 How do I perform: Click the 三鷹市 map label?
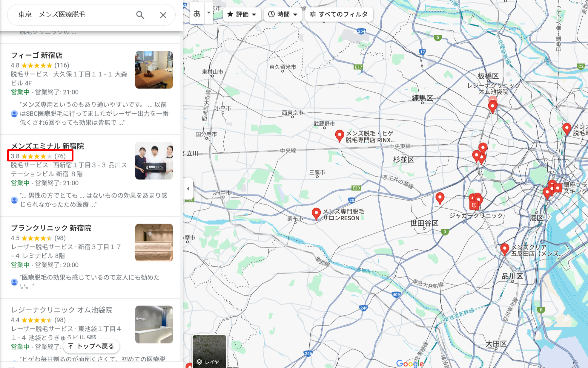tap(317, 172)
